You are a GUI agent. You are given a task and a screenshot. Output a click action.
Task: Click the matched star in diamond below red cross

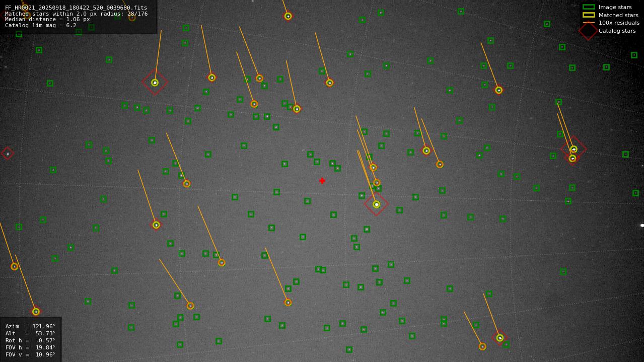click(x=376, y=204)
